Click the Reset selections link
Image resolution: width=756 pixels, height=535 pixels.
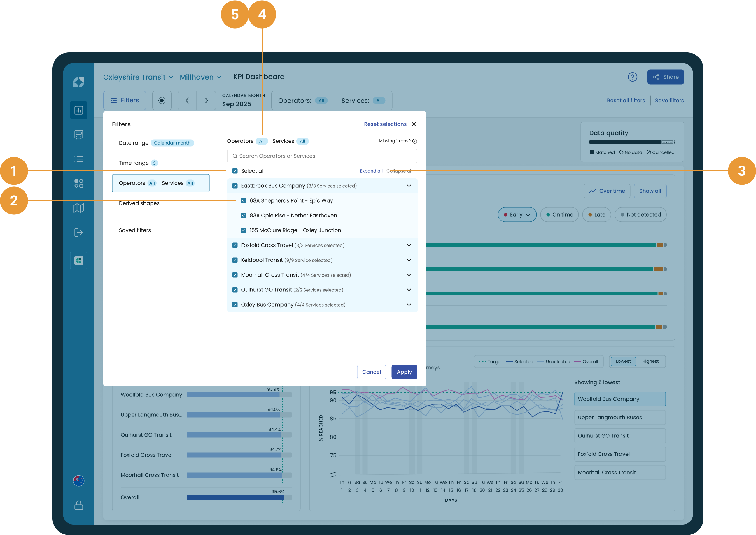click(385, 124)
